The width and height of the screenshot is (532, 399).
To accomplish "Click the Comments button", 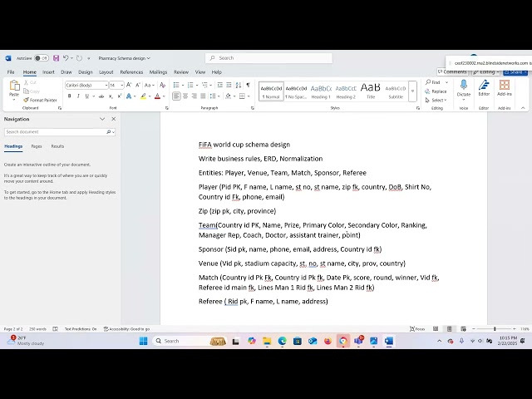I will [452, 72].
